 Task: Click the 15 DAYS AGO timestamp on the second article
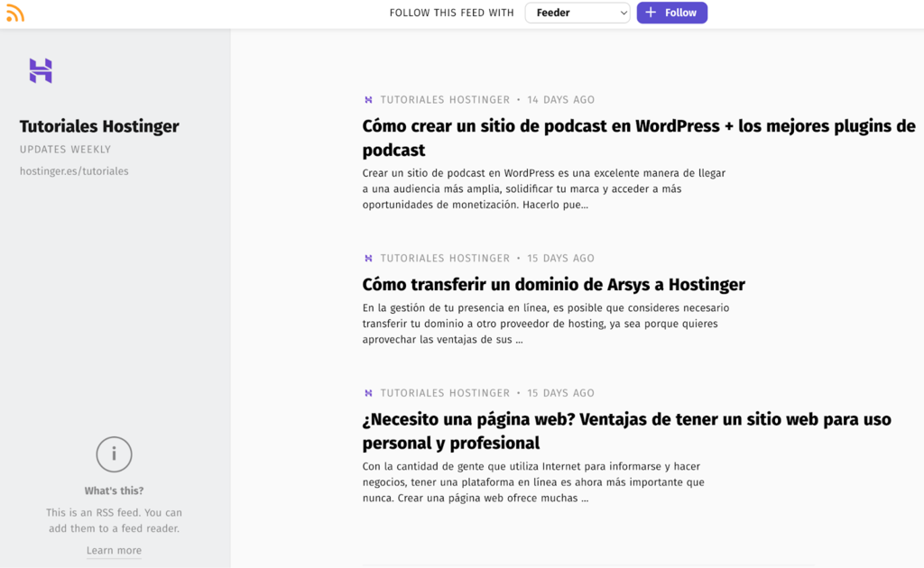(x=560, y=258)
